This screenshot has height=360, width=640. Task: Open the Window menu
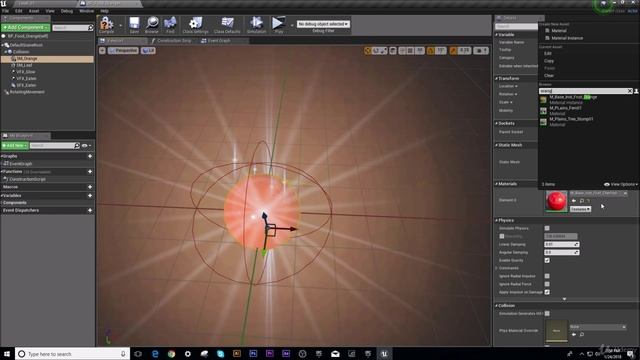point(87,11)
